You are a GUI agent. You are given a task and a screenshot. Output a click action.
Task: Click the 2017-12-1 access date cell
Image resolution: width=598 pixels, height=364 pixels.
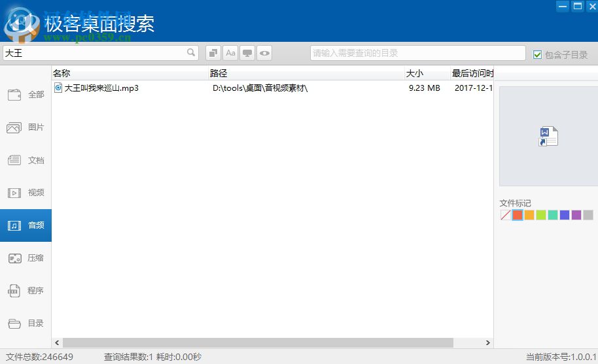(x=474, y=88)
